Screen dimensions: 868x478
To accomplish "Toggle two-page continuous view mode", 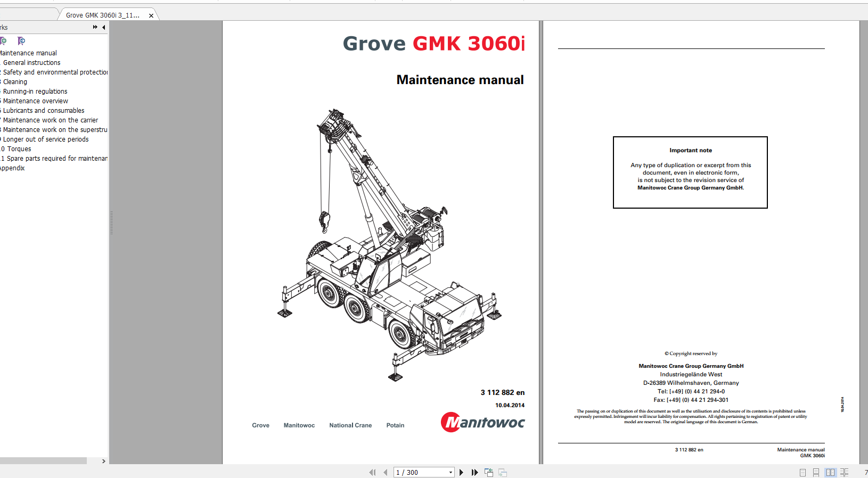I will click(x=844, y=472).
